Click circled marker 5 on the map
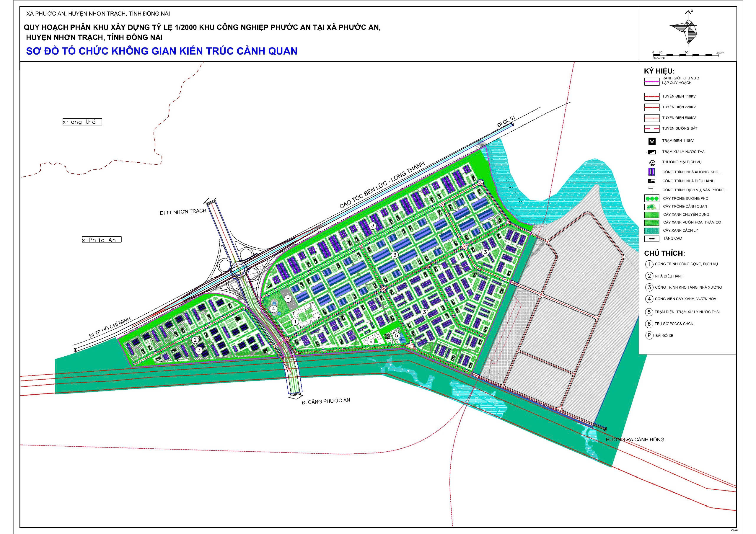Image resolution: width=756 pixels, height=534 pixels. 396,335
